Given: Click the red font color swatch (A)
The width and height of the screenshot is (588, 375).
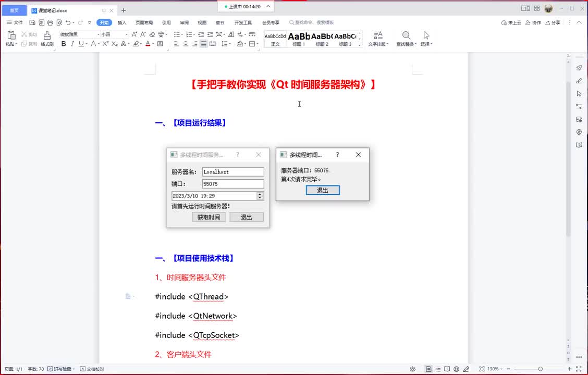Looking at the screenshot, I should [148, 44].
